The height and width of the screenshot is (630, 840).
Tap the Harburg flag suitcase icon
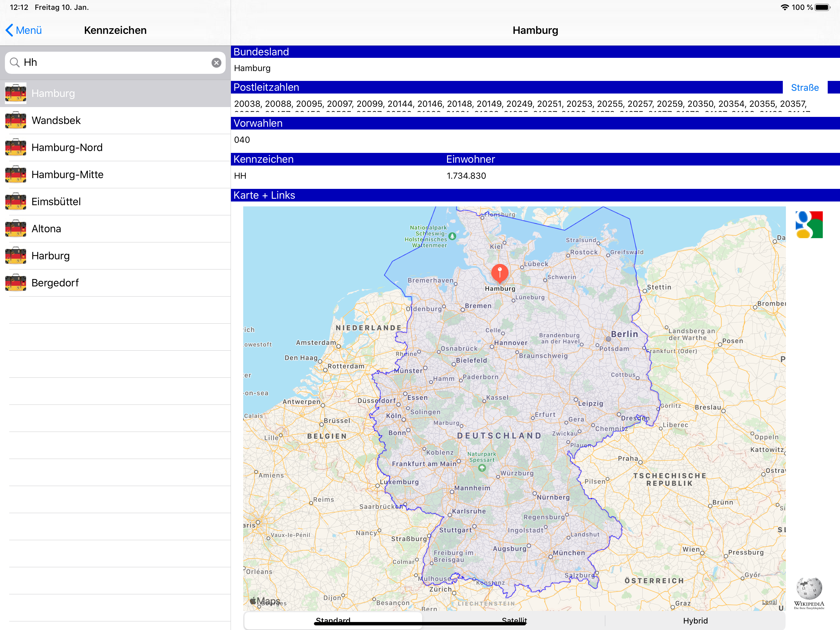(x=16, y=256)
